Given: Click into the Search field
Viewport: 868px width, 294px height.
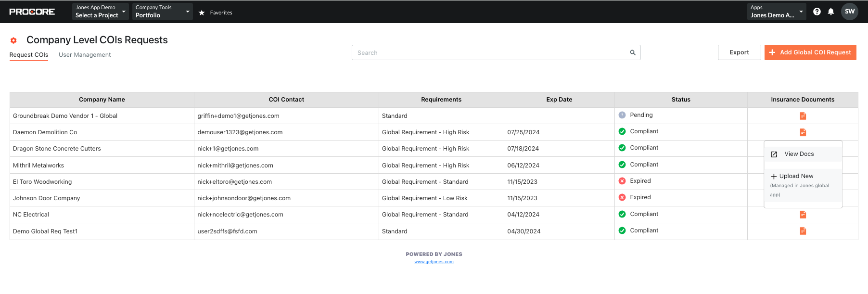Looking at the screenshot, I should [x=496, y=52].
